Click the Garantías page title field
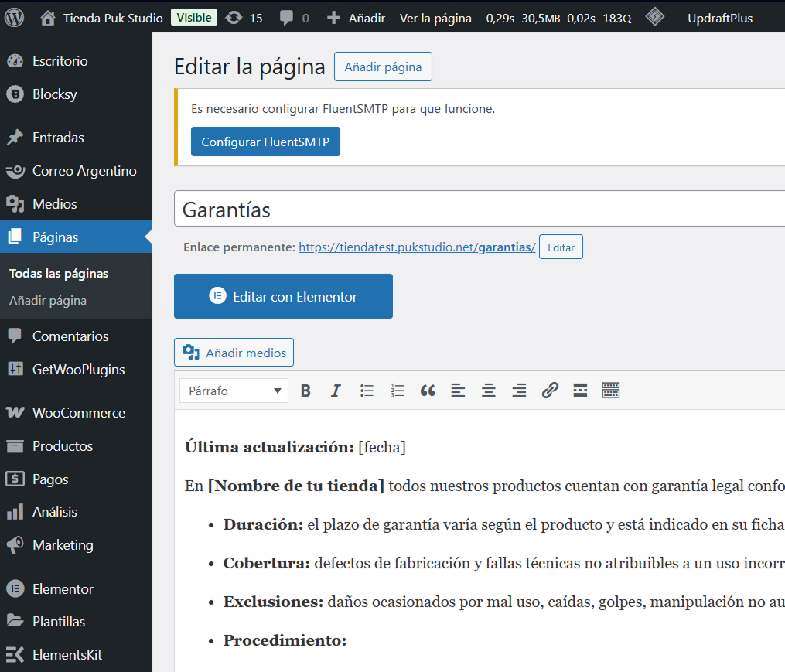The width and height of the screenshot is (785, 672). (480, 210)
